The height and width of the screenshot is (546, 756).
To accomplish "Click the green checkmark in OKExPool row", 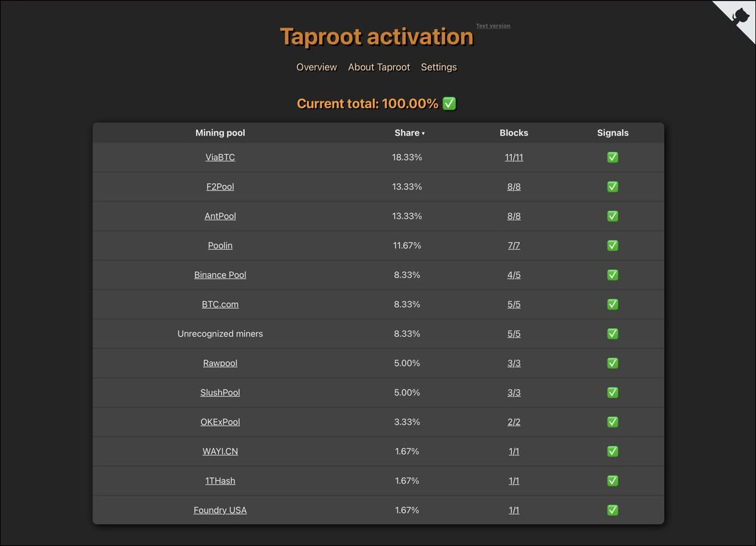I will point(613,422).
